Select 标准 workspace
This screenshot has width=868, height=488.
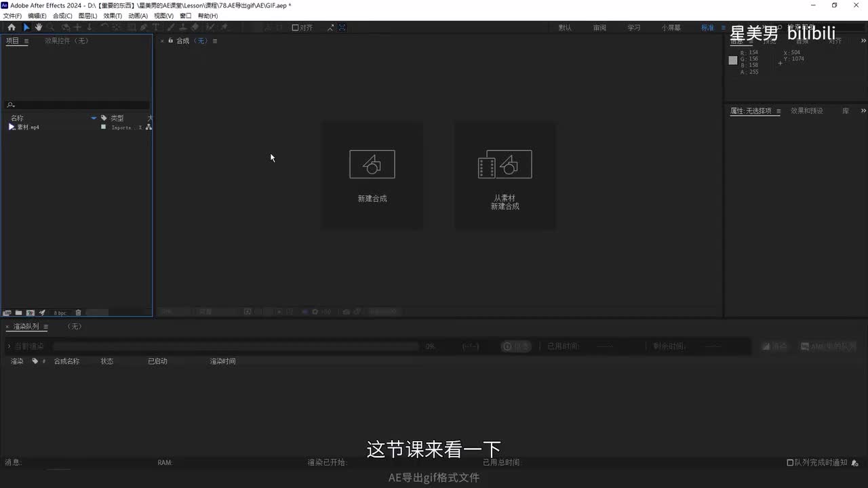coord(707,28)
